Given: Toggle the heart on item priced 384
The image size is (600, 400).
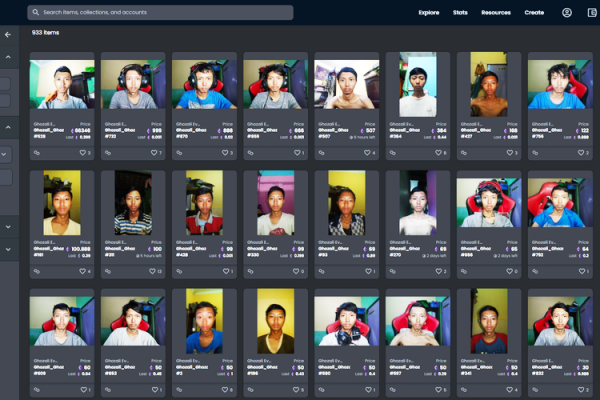Looking at the screenshot, I should coord(438,153).
